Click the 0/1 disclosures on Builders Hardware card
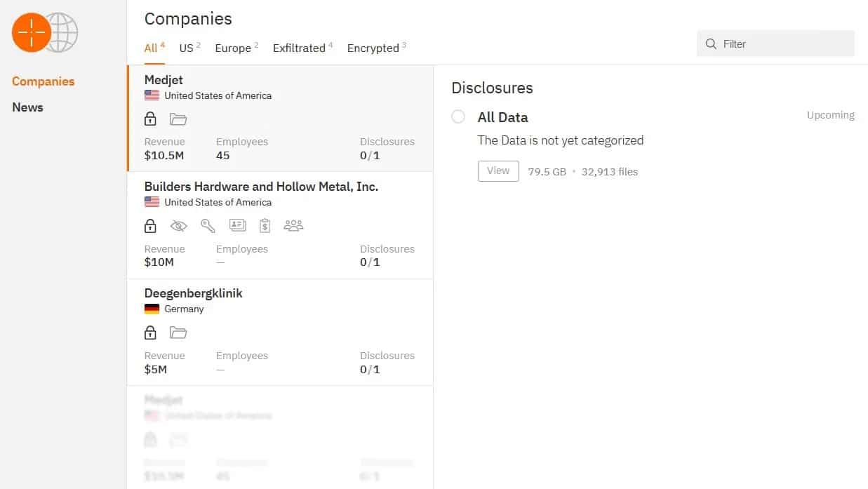Viewport: 868px width, 489px height. tap(370, 262)
